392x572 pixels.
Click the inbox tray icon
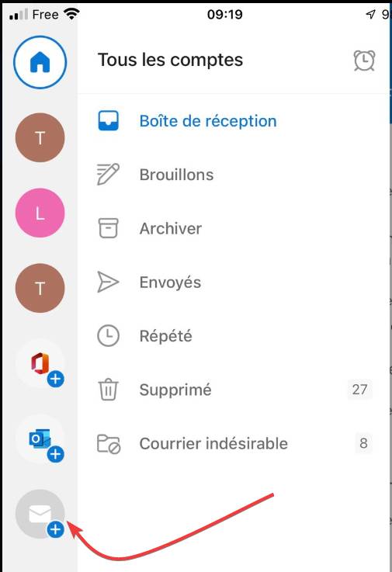[x=108, y=121]
